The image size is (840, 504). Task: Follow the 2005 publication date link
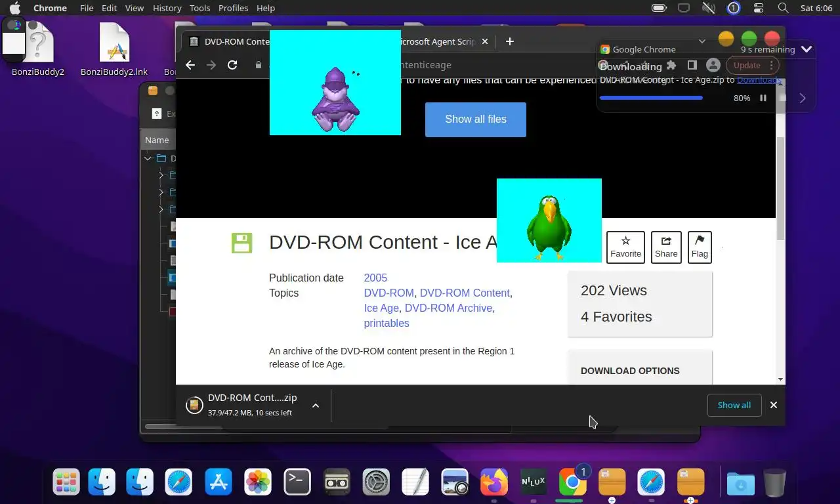point(375,278)
